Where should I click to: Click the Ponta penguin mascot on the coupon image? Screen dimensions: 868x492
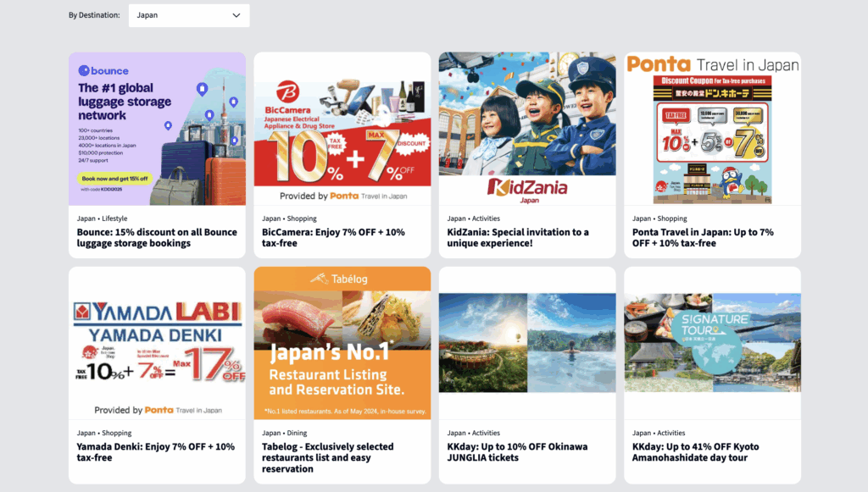pyautogui.click(x=732, y=183)
